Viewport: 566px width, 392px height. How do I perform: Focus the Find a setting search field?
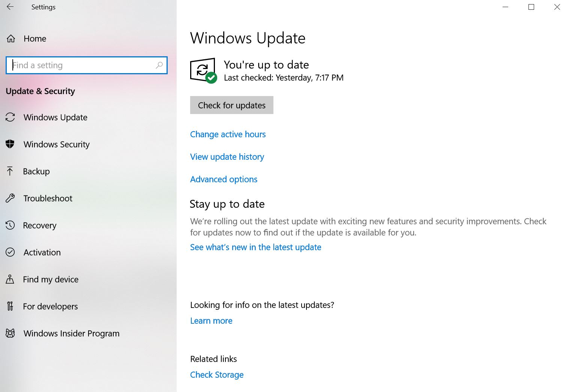click(x=87, y=65)
